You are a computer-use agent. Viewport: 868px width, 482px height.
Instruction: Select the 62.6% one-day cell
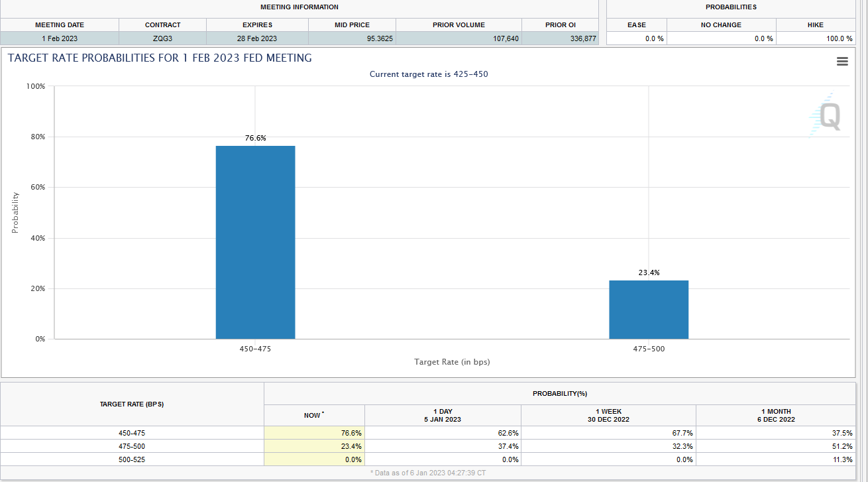click(443, 433)
